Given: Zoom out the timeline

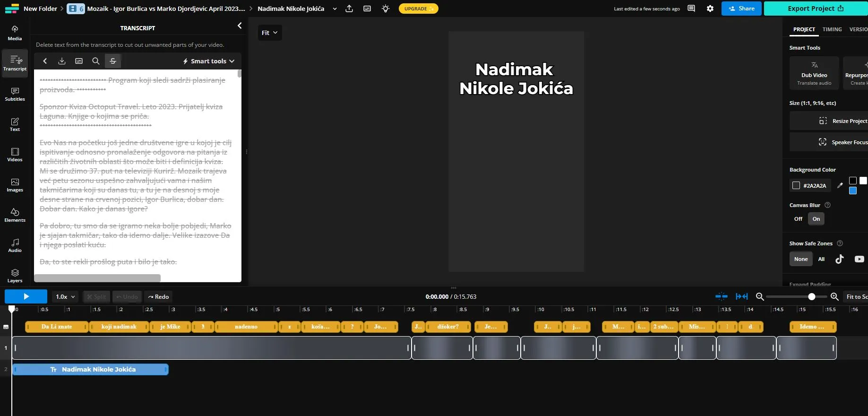Looking at the screenshot, I should (760, 296).
